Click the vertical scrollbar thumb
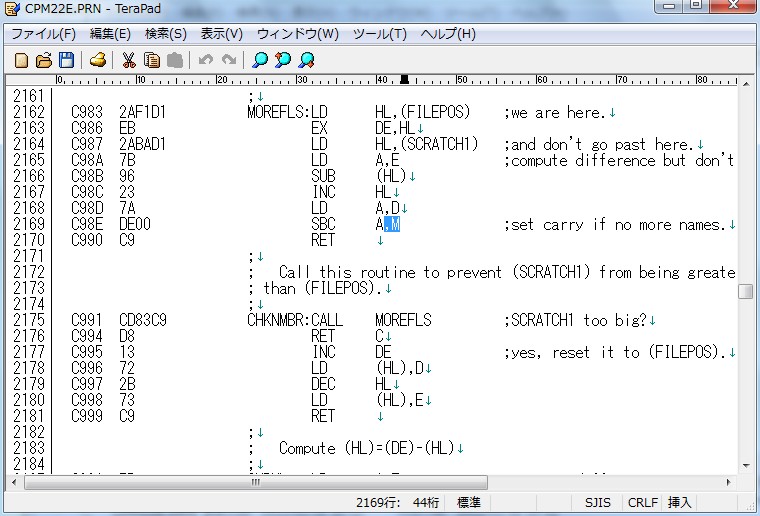Screen dimensions: 760x516 click(746, 292)
